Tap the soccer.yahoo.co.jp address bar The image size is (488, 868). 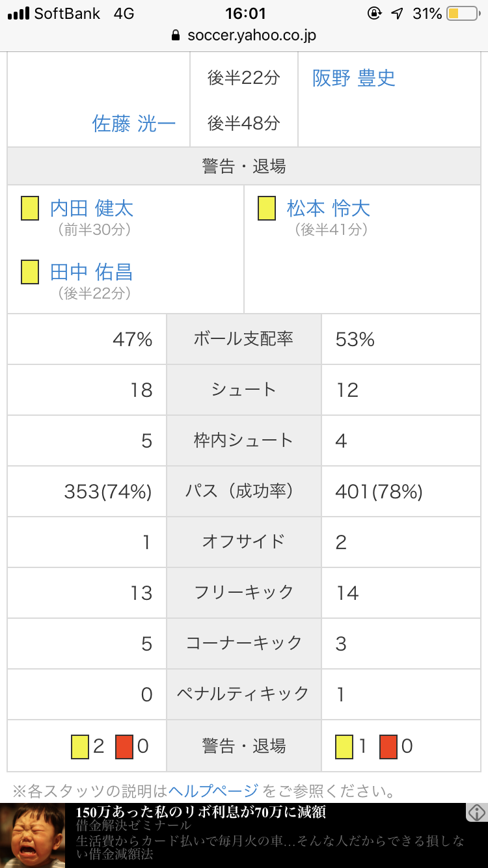(x=244, y=35)
